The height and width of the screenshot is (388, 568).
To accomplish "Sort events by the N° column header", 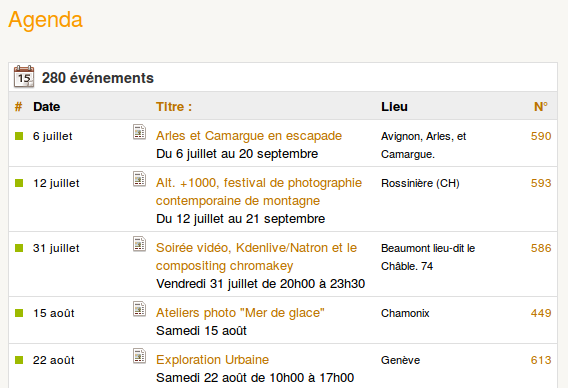I will (x=541, y=107).
